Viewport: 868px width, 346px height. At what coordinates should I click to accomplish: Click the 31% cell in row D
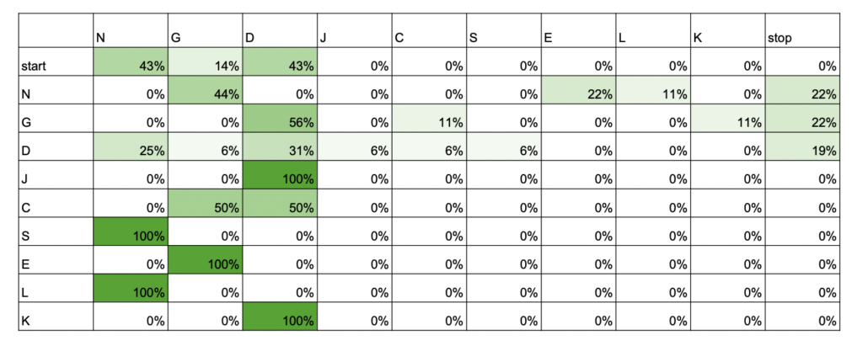[x=280, y=151]
